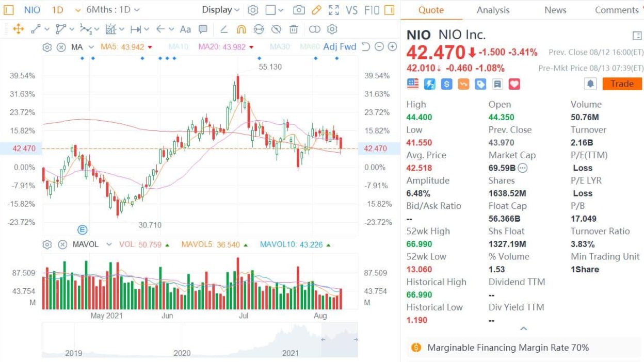Toggle the quote detail layout icon
The width and height of the screenshot is (644, 362).
pyautogui.click(x=637, y=36)
